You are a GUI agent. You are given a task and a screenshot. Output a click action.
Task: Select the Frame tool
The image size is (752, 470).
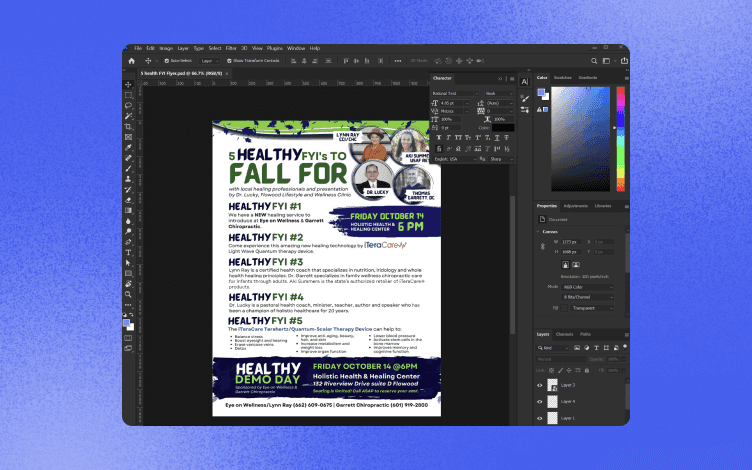(128, 137)
